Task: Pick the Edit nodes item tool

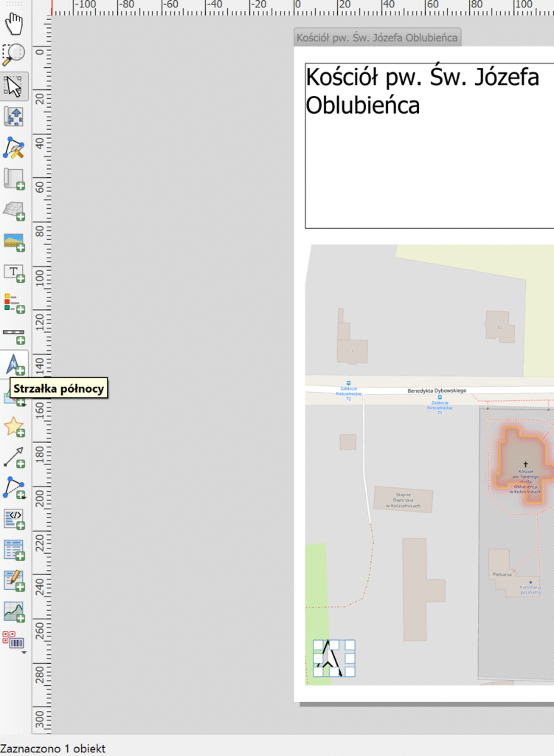Action: coord(14,148)
